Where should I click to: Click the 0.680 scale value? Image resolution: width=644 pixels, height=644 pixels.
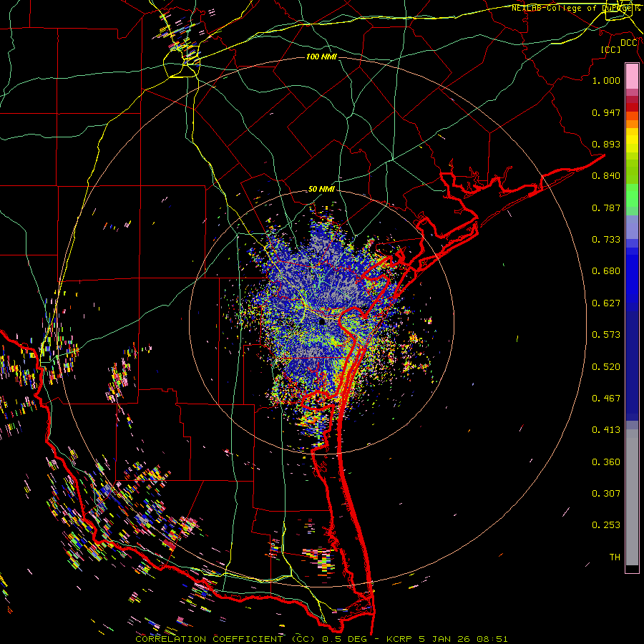606,271
